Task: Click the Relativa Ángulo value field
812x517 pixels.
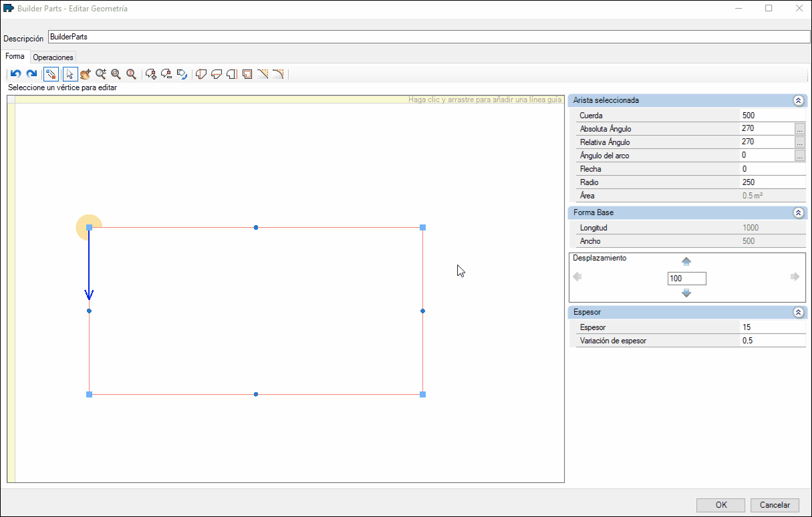Action: (767, 142)
